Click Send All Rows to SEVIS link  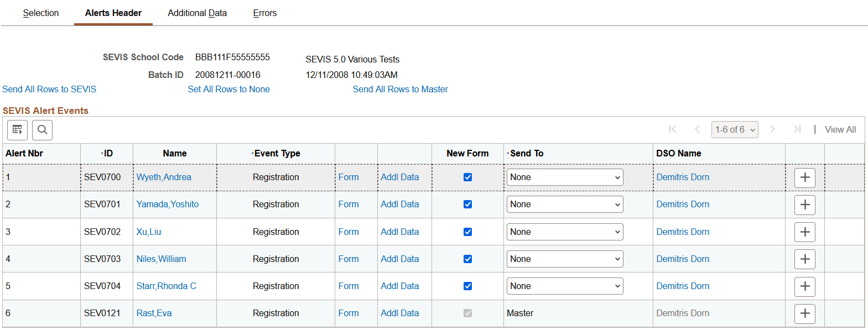coord(49,89)
